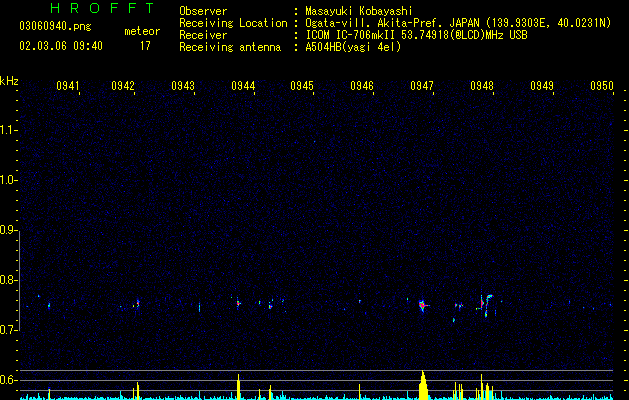The image size is (629, 400).
Task: Select the file name 03060940.png
Action: click(55, 27)
